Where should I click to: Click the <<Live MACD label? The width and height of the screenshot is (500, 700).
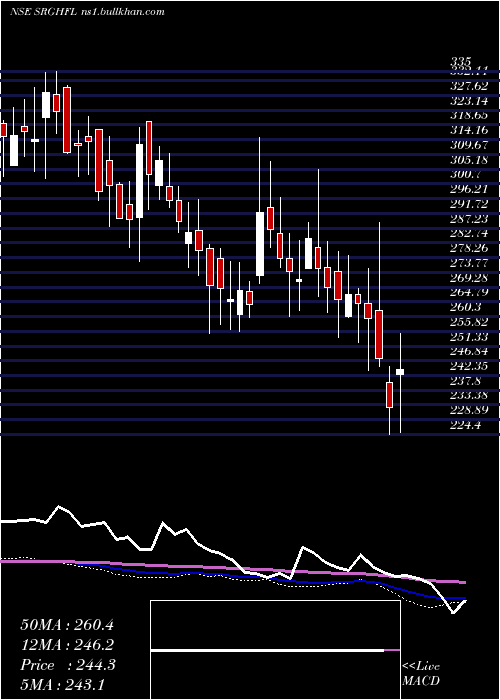pos(421,673)
